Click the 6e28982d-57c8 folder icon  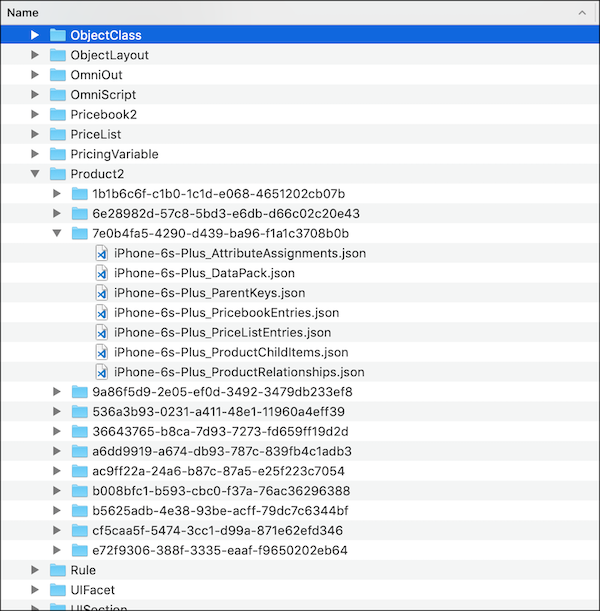tap(80, 214)
